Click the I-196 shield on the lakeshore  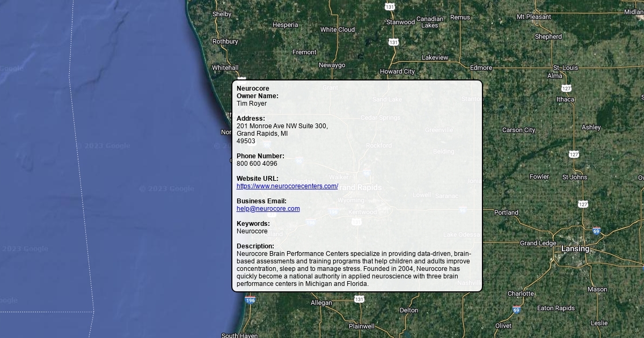(x=250, y=300)
